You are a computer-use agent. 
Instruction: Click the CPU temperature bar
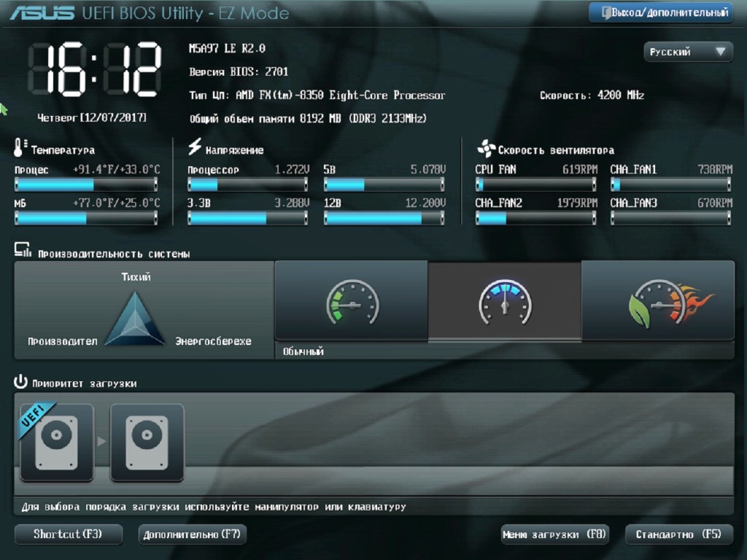point(86,184)
